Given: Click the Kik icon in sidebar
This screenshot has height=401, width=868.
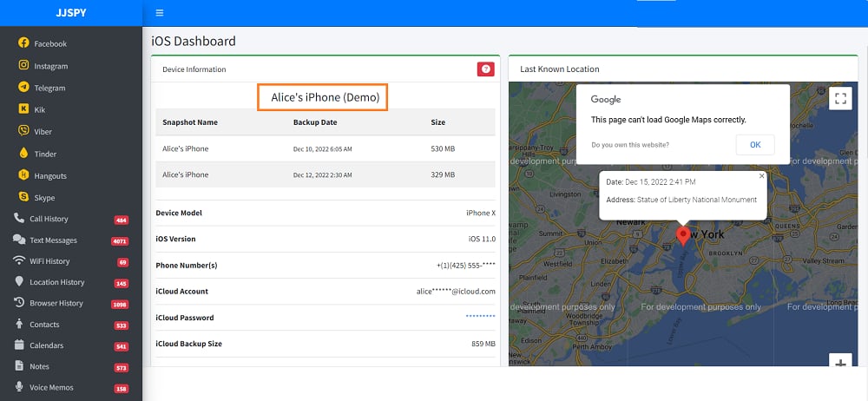Looking at the screenshot, I should pos(23,109).
